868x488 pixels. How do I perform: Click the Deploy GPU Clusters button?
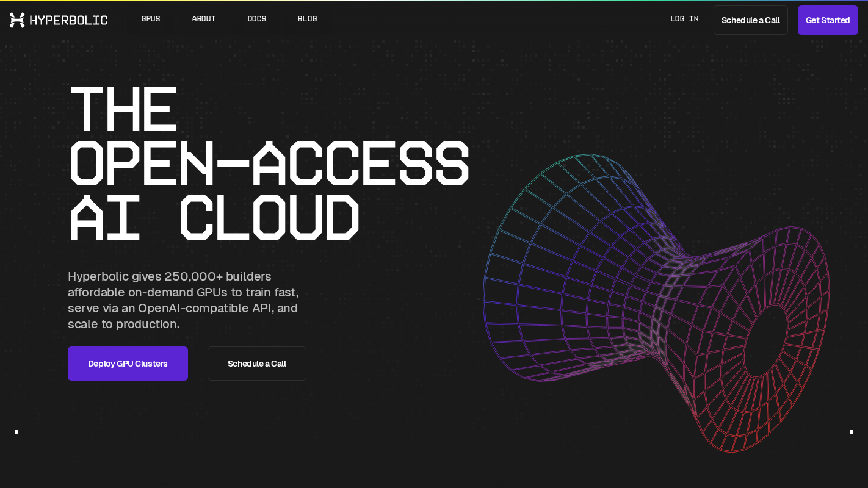click(x=128, y=364)
